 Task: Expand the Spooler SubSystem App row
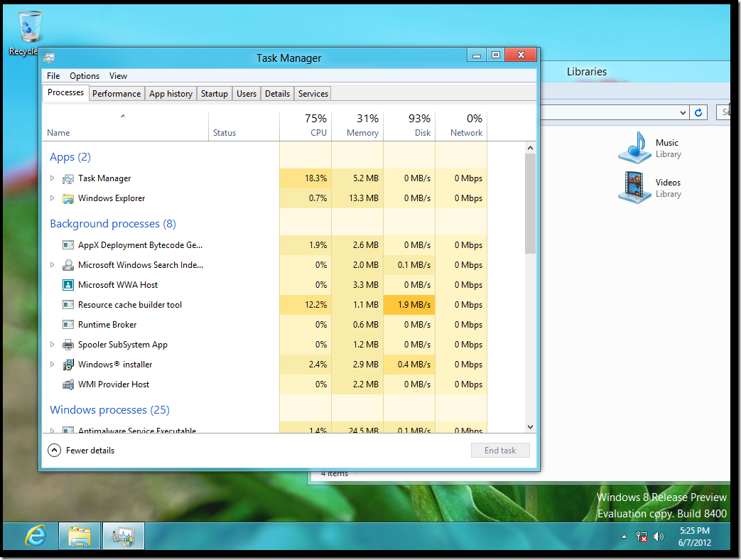coord(52,345)
